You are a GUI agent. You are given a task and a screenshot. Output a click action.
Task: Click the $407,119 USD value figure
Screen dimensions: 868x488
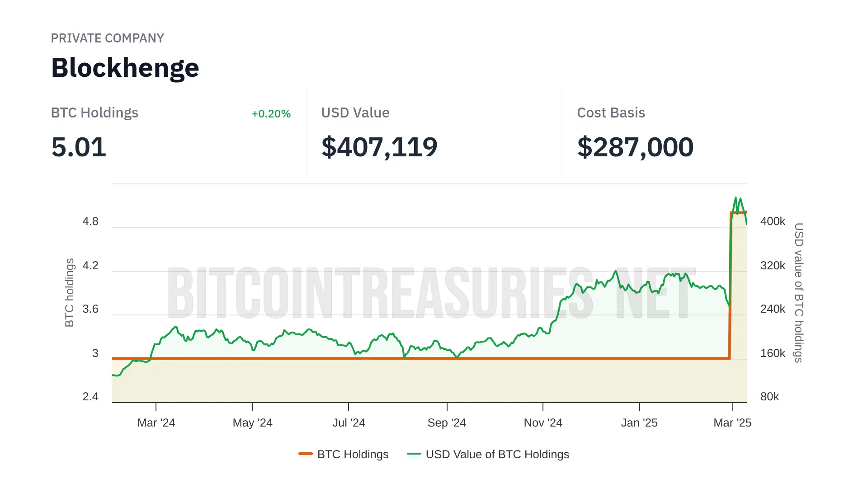tap(379, 147)
